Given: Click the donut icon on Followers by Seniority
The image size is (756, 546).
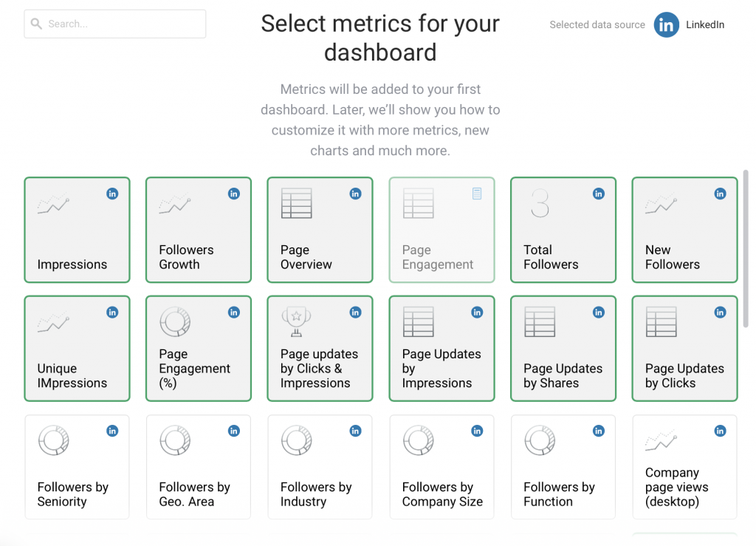Looking at the screenshot, I should coord(53,441).
